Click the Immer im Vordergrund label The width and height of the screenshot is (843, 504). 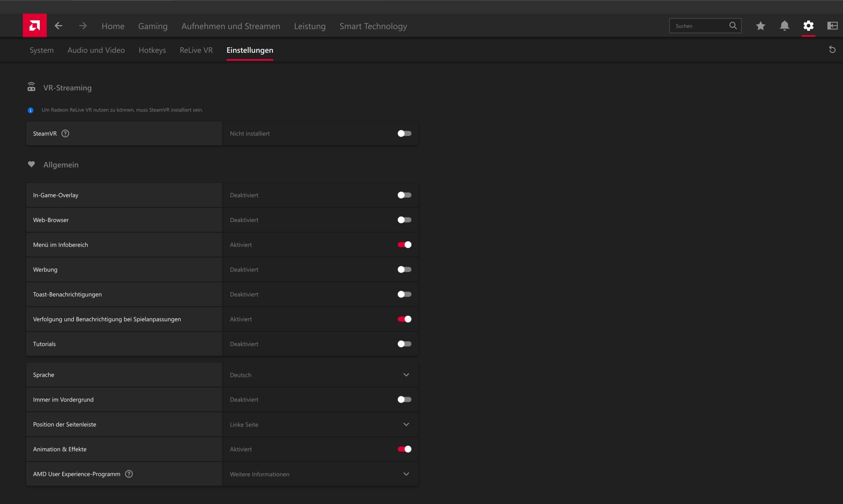tap(63, 400)
